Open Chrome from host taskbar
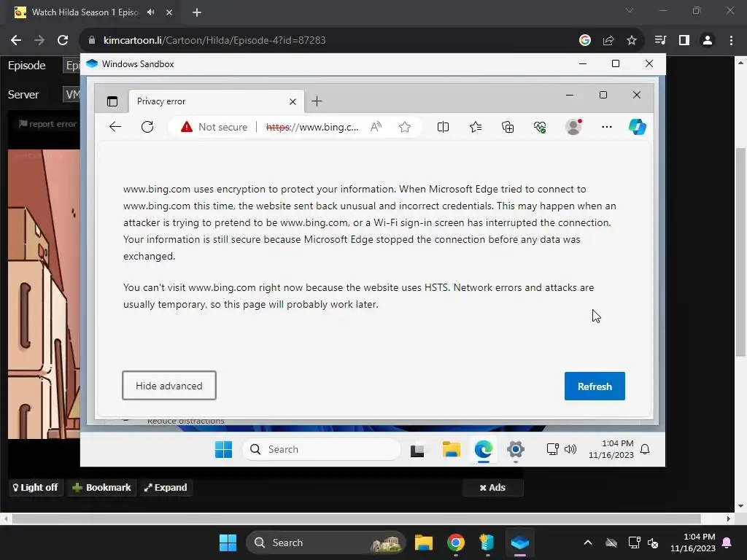 (x=456, y=542)
